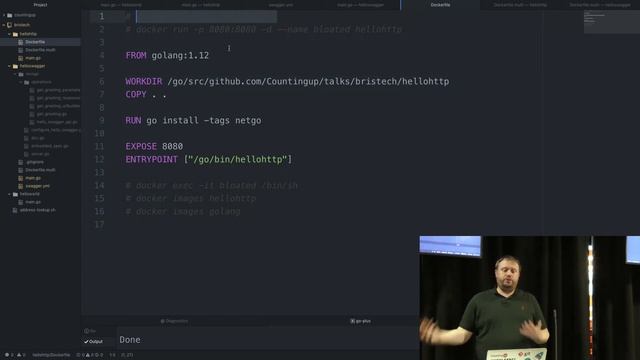
Task: Click the 'EXPOSE 8080' line
Action: 154,147
